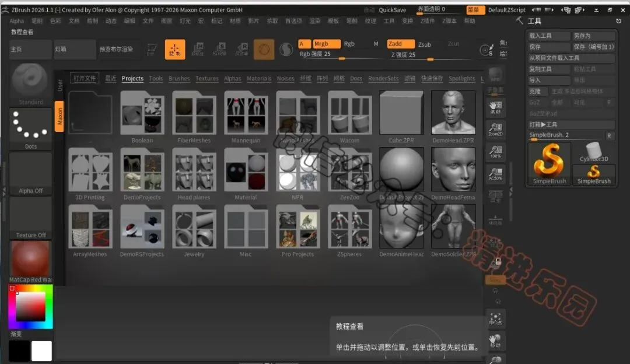Click the tool palette hammer icon
The width and height of the screenshot is (630, 364).
(x=520, y=20)
